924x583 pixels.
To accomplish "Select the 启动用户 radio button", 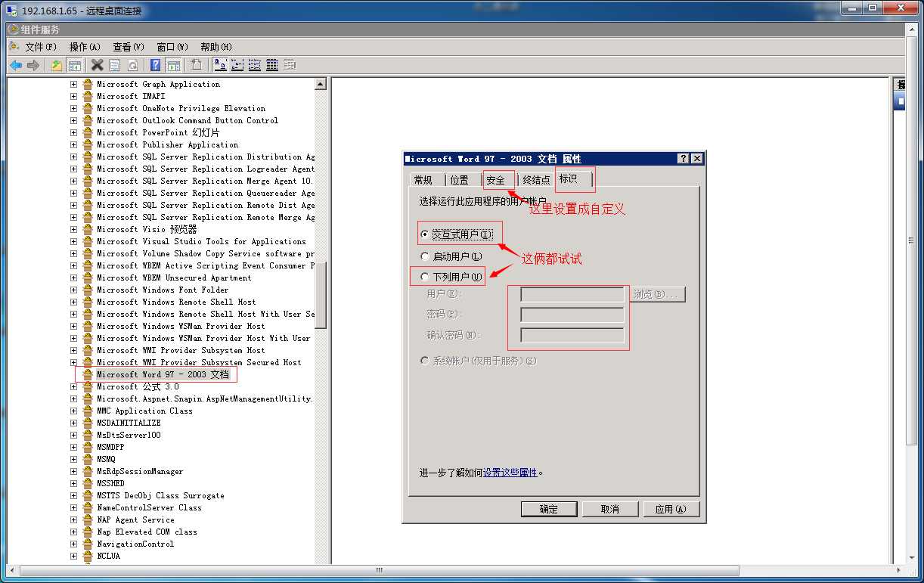I will click(x=425, y=256).
